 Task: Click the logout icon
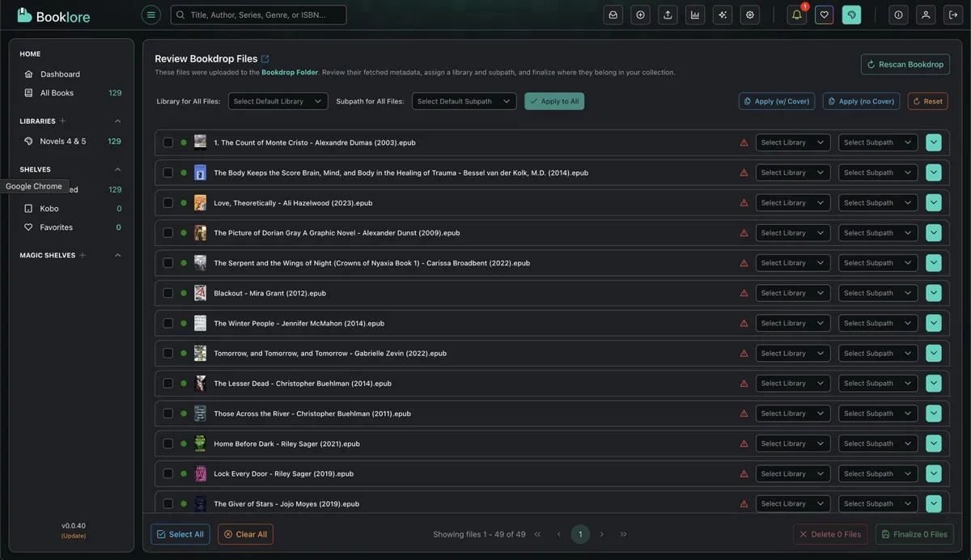[x=953, y=15]
